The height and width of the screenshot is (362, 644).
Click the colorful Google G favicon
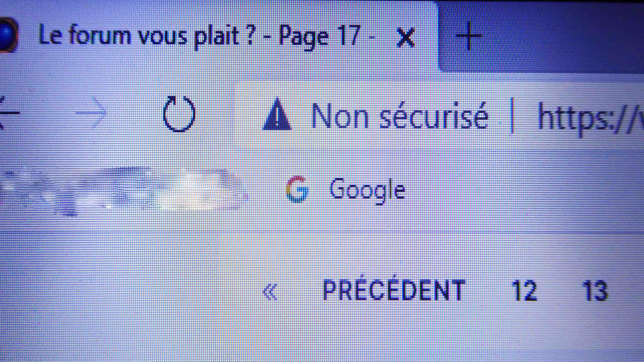[x=297, y=189]
